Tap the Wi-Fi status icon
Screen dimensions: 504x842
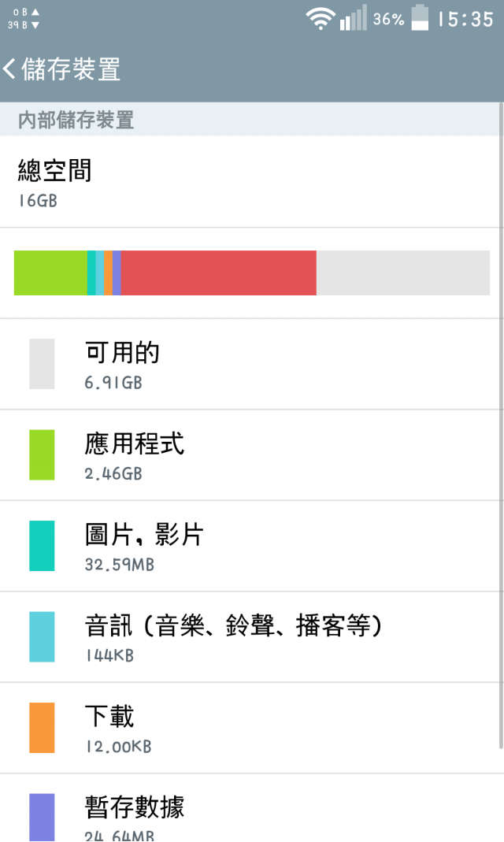tap(321, 19)
